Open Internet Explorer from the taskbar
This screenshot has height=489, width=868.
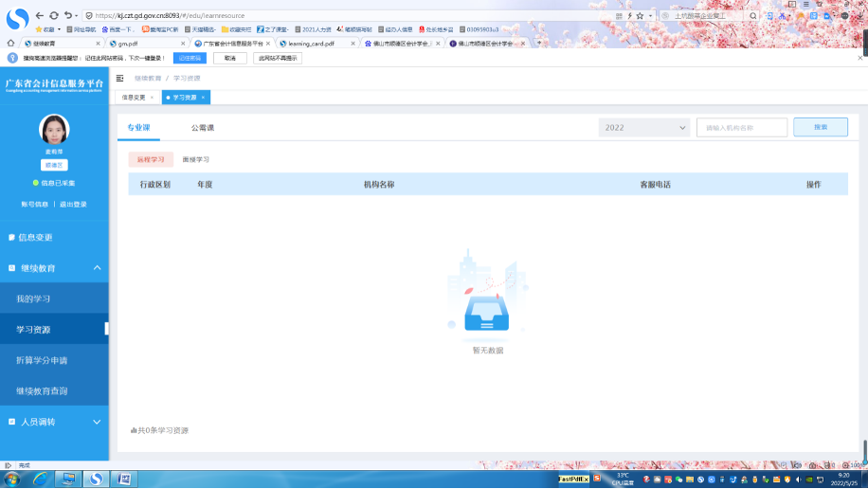click(x=41, y=479)
